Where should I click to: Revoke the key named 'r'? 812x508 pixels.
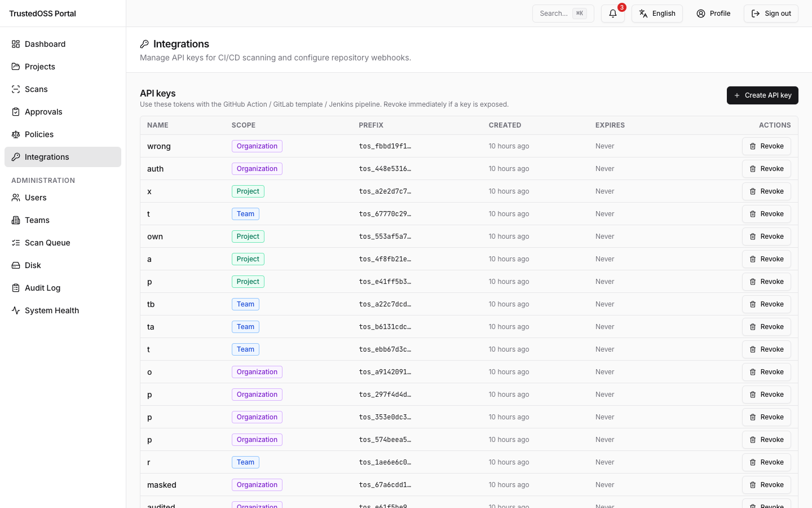pyautogui.click(x=766, y=462)
